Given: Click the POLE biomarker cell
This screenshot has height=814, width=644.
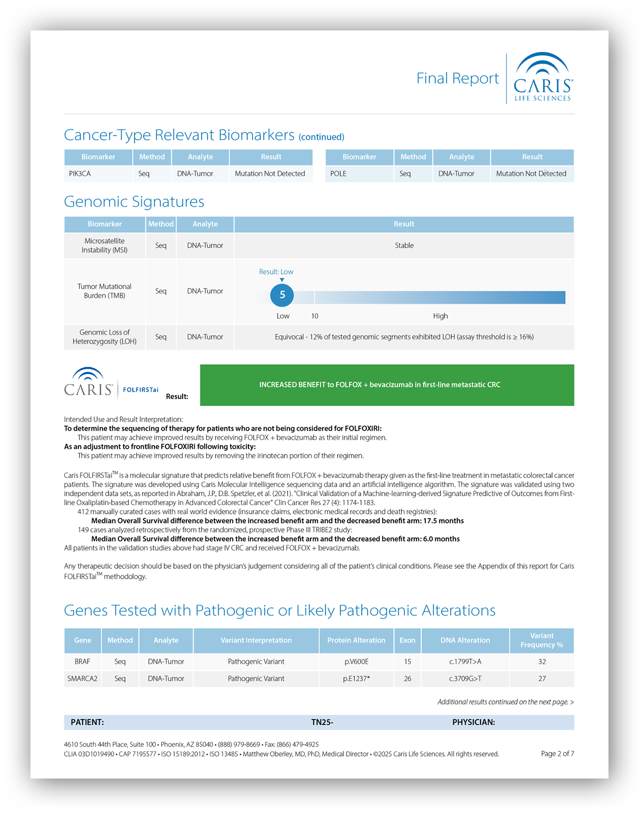Looking at the screenshot, I should pyautogui.click(x=338, y=174).
